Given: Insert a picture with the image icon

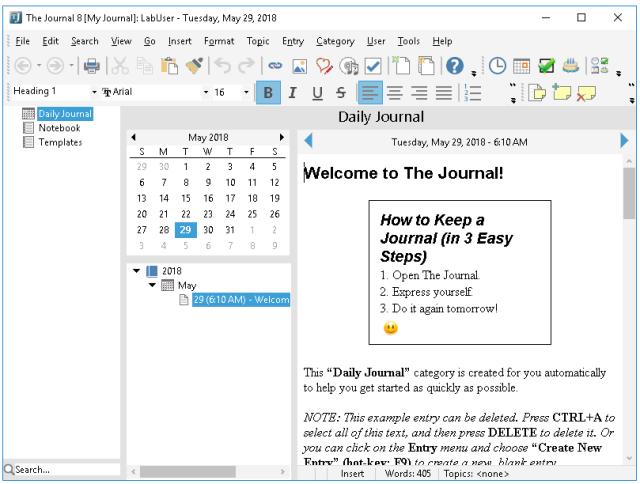Looking at the screenshot, I should point(300,66).
